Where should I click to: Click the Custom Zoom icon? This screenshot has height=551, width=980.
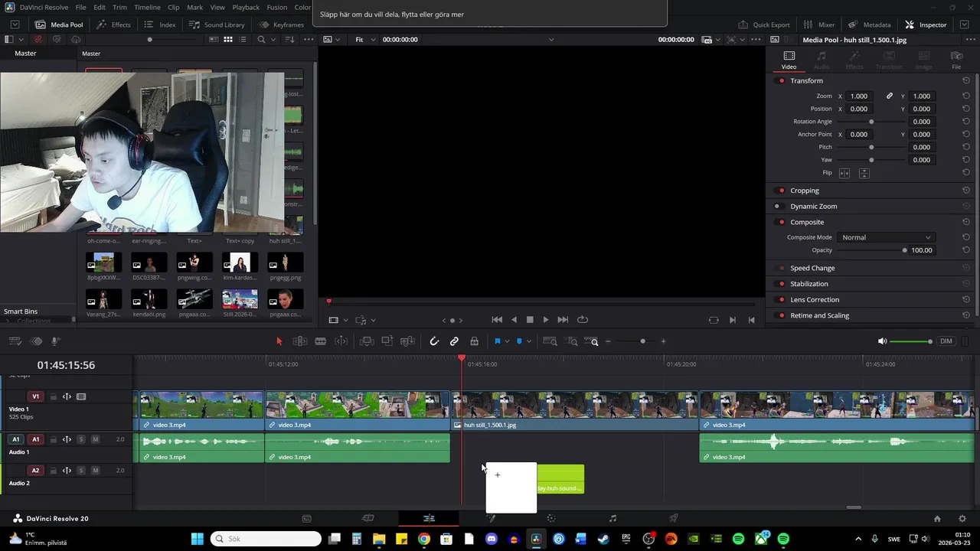[x=591, y=341]
